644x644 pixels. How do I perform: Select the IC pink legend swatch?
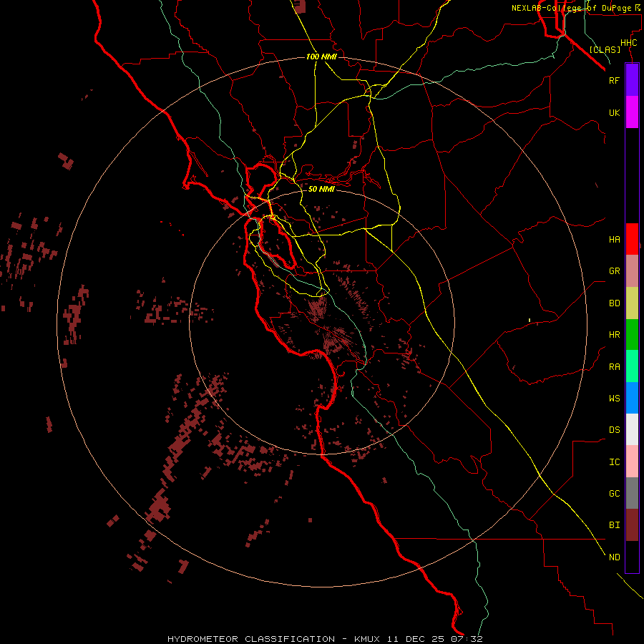[x=632, y=462]
